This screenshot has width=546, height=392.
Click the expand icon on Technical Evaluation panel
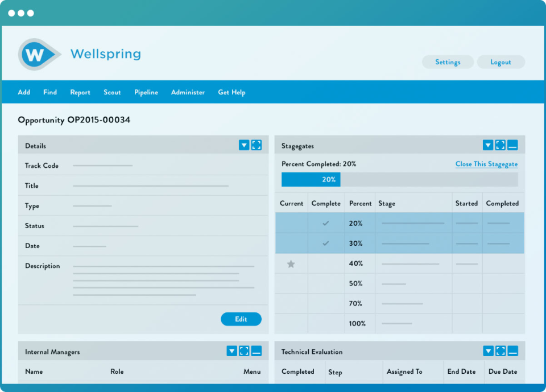click(x=500, y=350)
